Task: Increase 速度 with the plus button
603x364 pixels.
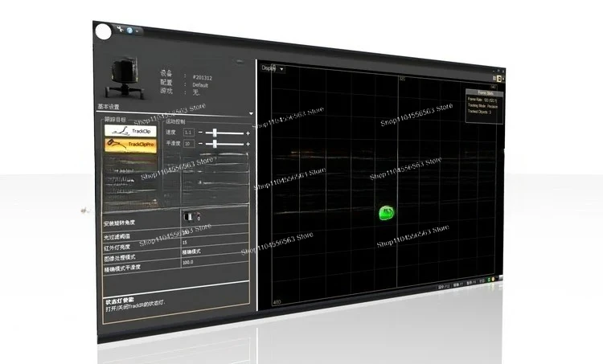Action: pyautogui.click(x=248, y=133)
